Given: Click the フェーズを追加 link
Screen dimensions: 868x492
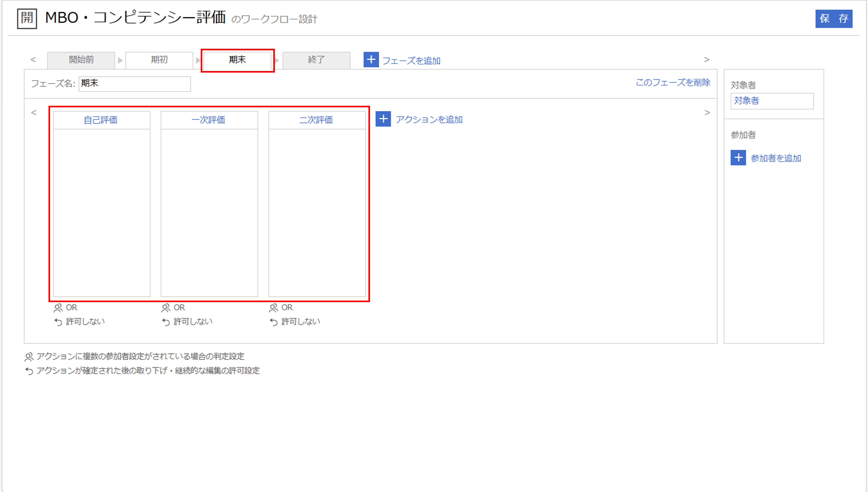Looking at the screenshot, I should 411,61.
